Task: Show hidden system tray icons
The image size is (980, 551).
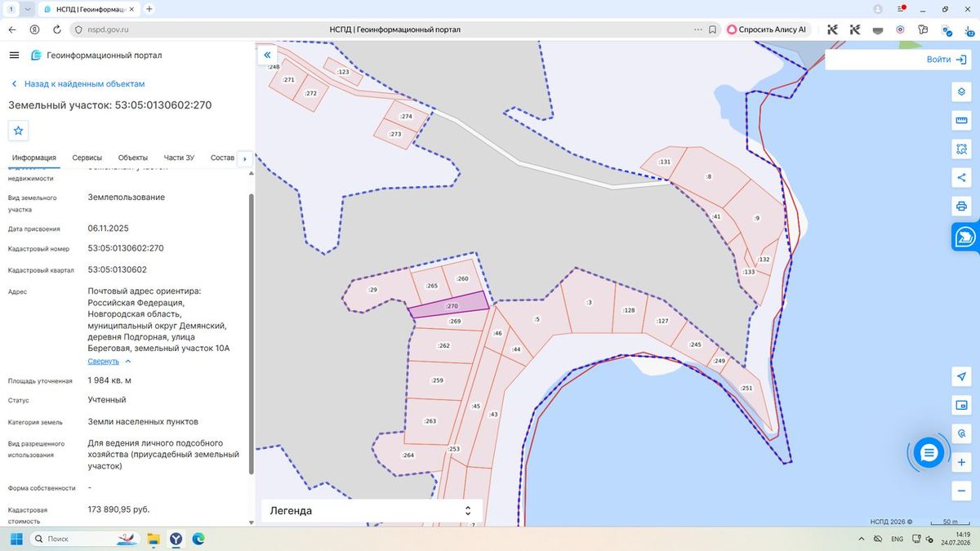Action: pos(862,539)
